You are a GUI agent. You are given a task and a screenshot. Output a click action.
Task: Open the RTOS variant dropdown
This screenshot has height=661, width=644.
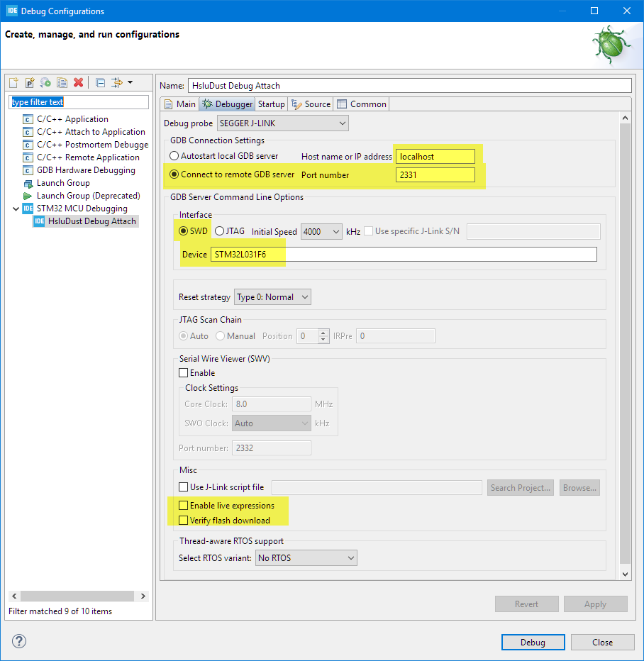pyautogui.click(x=306, y=557)
